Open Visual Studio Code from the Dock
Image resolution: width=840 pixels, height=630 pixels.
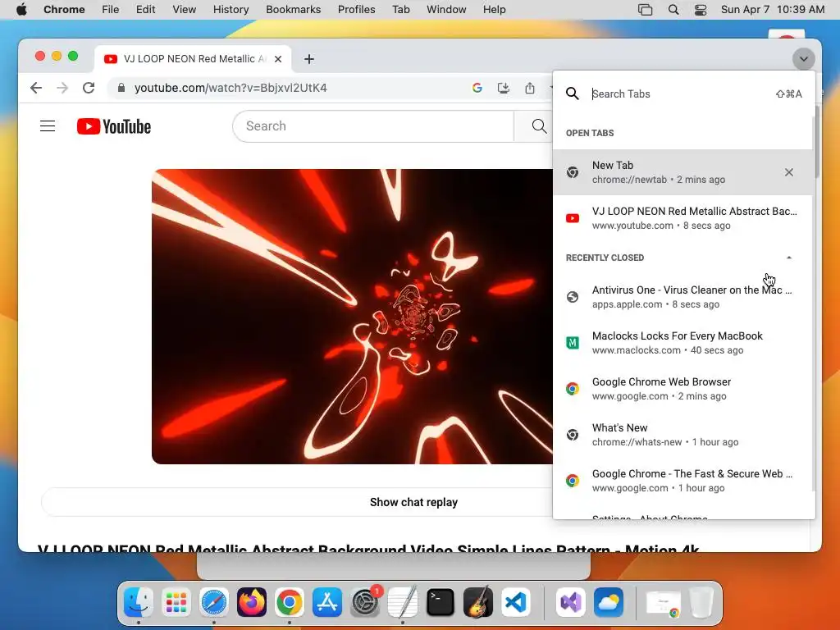tap(516, 602)
